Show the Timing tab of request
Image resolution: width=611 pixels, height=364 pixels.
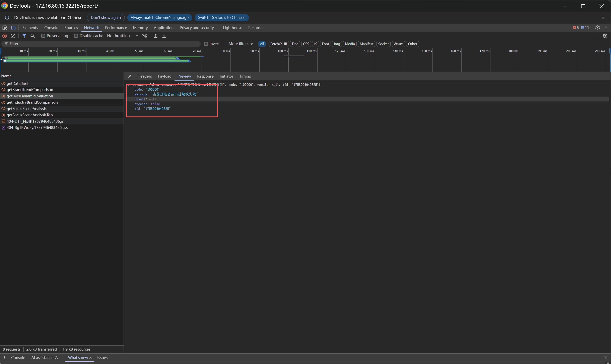point(245,76)
